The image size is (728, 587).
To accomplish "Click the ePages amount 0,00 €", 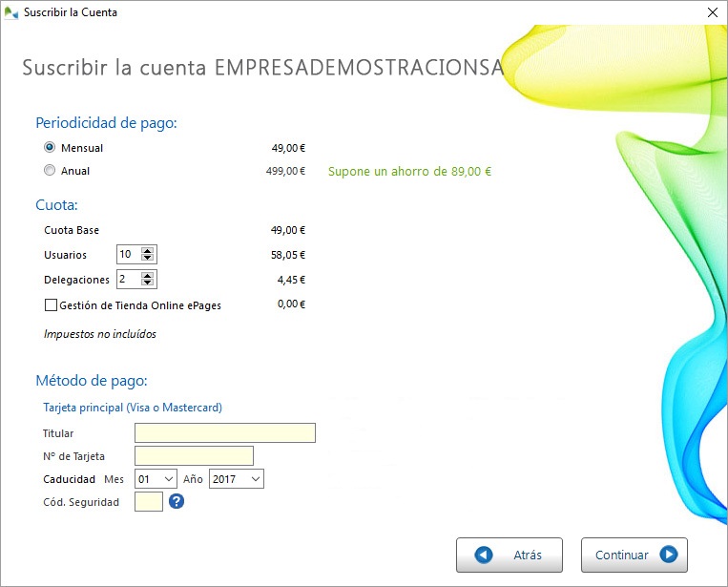I will click(291, 304).
